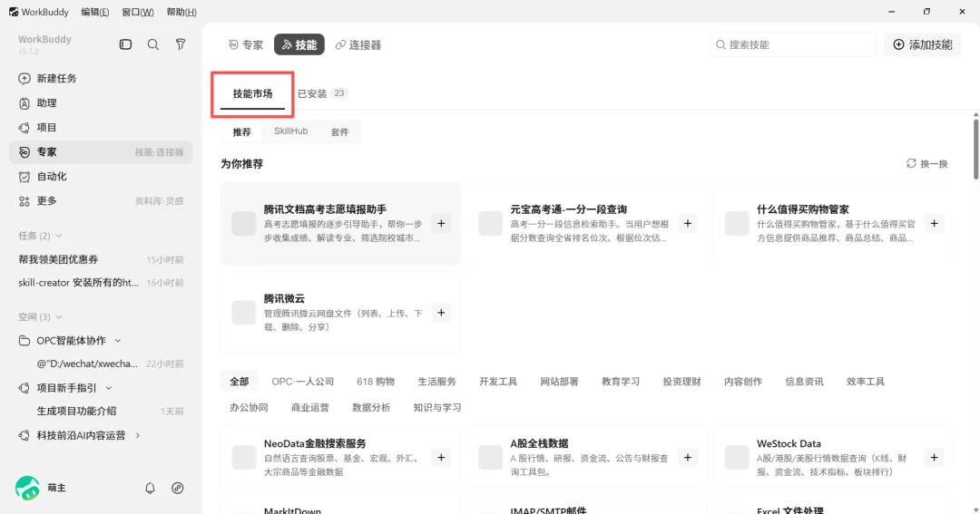Filter by 办公协同 category
The image size is (980, 514).
(249, 407)
